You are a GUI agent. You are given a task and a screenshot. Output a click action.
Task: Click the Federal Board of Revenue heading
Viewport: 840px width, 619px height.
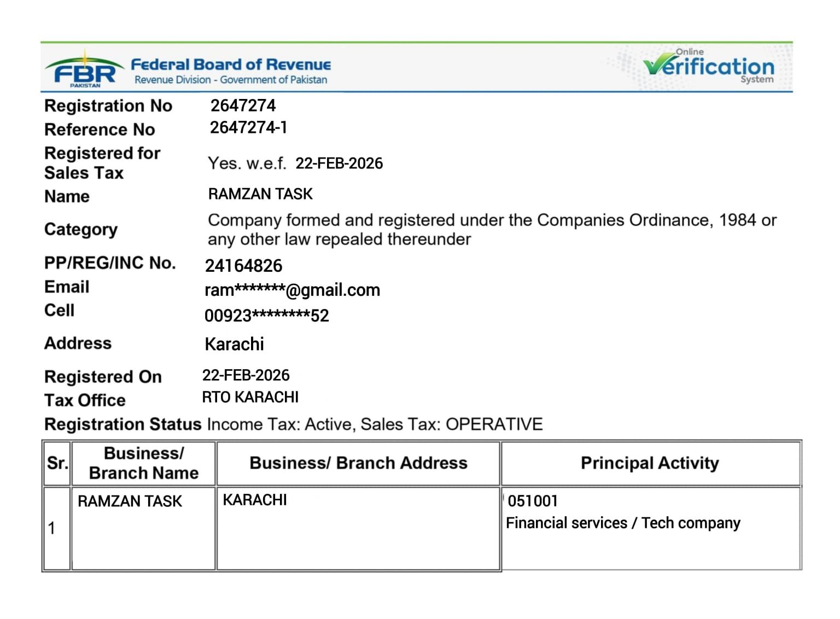pos(230,65)
